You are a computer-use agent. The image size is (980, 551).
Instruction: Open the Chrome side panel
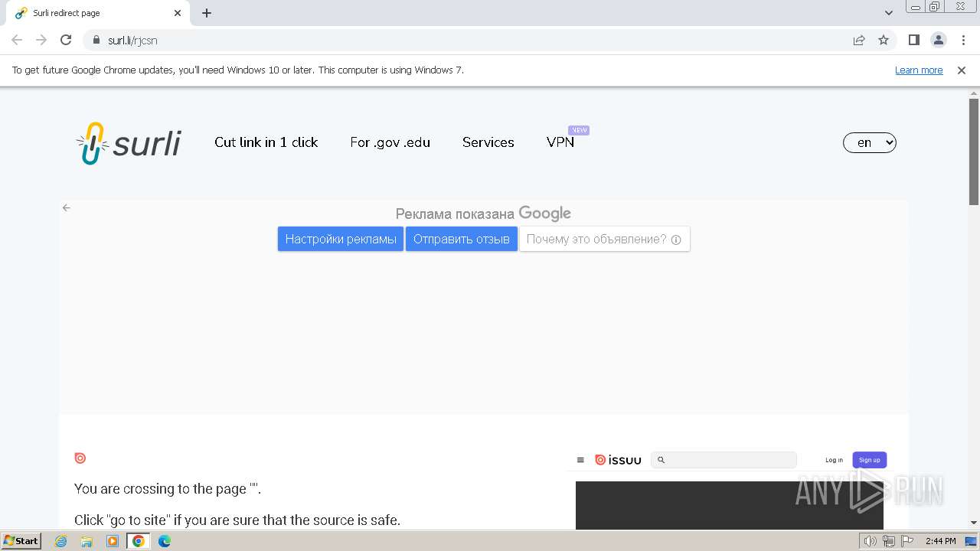(913, 41)
